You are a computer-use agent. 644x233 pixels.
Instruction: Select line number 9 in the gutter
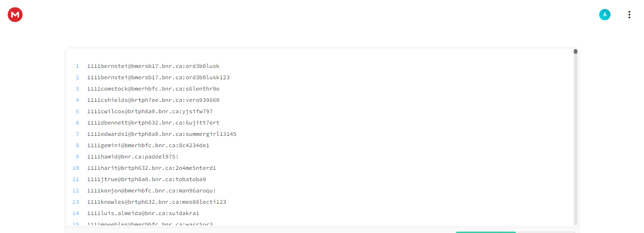77,157
